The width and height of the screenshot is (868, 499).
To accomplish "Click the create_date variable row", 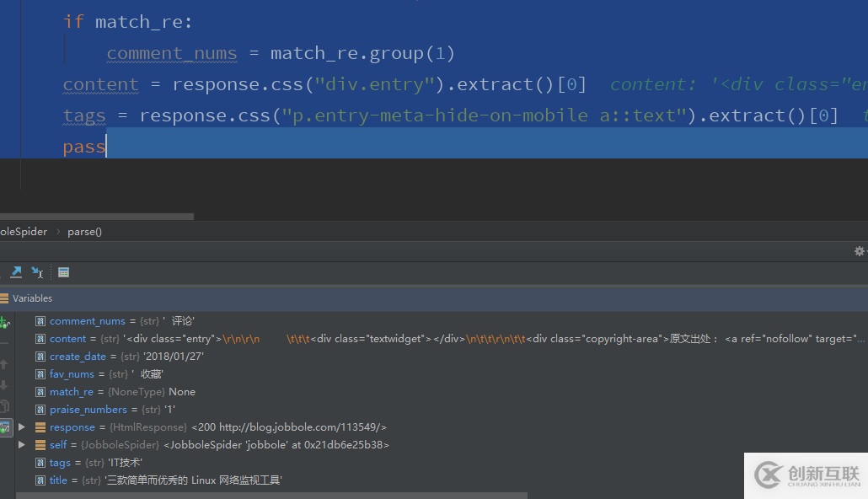I will tap(75, 357).
